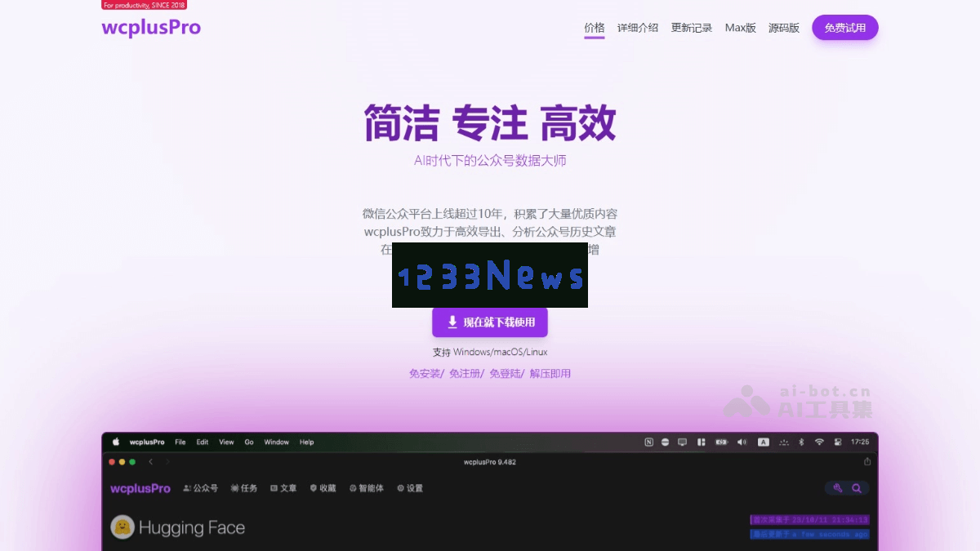Click the download arrow icon in purple button
This screenshot has height=551, width=980.
tap(452, 322)
